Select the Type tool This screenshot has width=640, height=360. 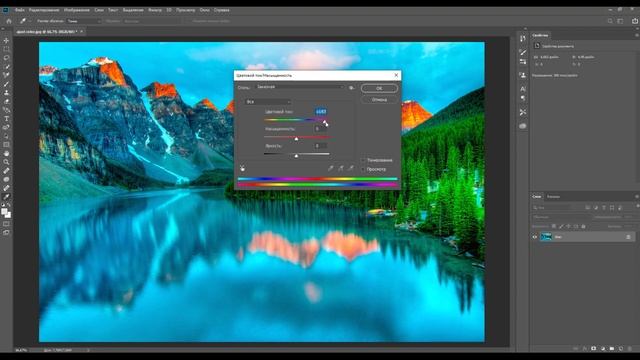point(6,119)
